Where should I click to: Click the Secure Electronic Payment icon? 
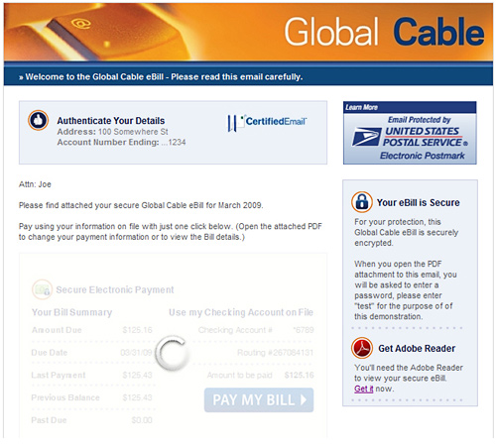tap(42, 289)
